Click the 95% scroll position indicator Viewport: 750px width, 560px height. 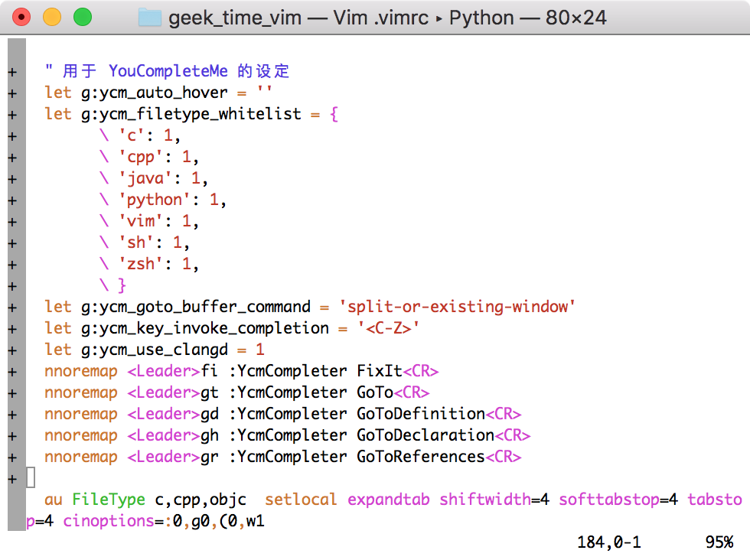point(718,542)
